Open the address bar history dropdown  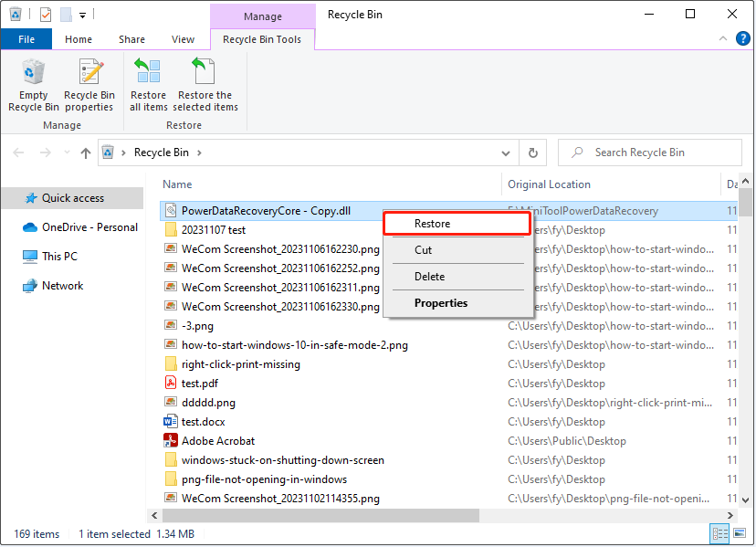coord(505,153)
